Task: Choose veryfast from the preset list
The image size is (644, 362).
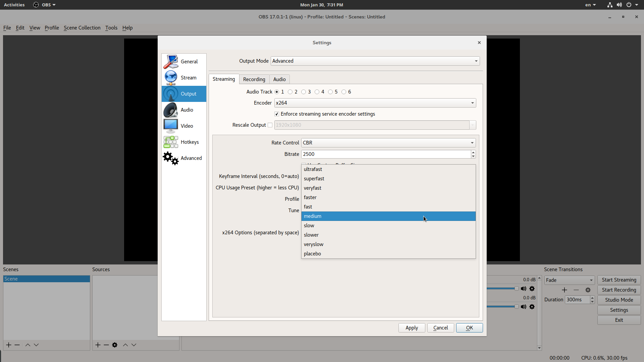Action: click(313, 188)
